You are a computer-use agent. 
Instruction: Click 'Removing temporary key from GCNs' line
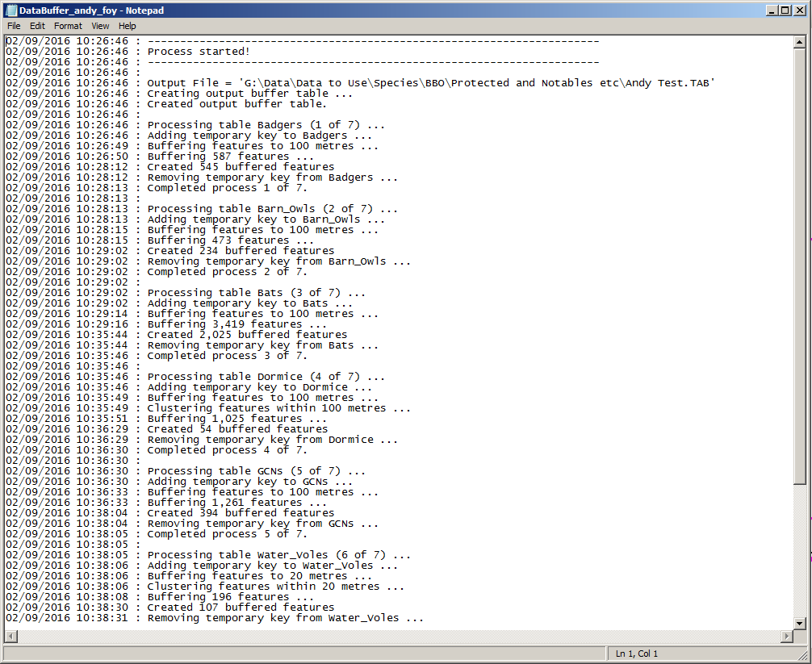(263, 524)
